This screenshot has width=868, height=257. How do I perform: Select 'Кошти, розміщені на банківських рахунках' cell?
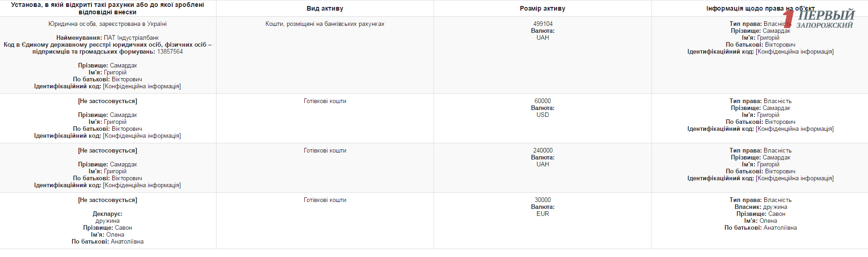(325, 24)
